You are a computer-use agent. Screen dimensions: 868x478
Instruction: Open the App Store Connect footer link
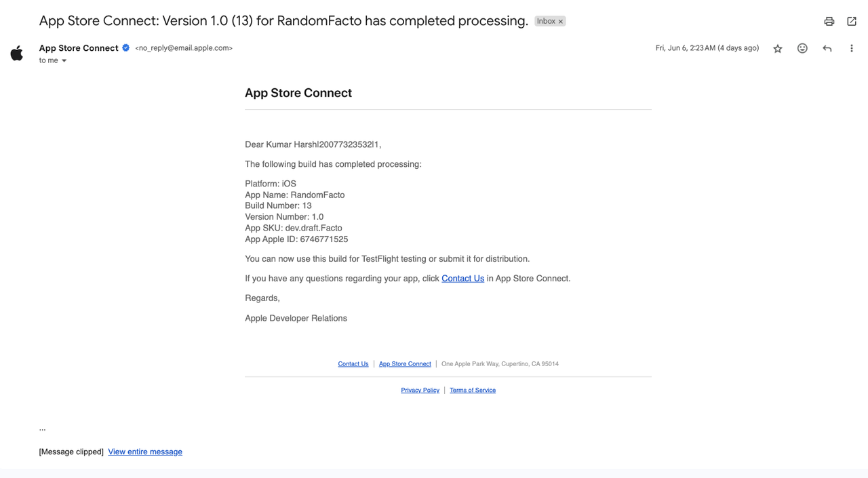click(405, 364)
